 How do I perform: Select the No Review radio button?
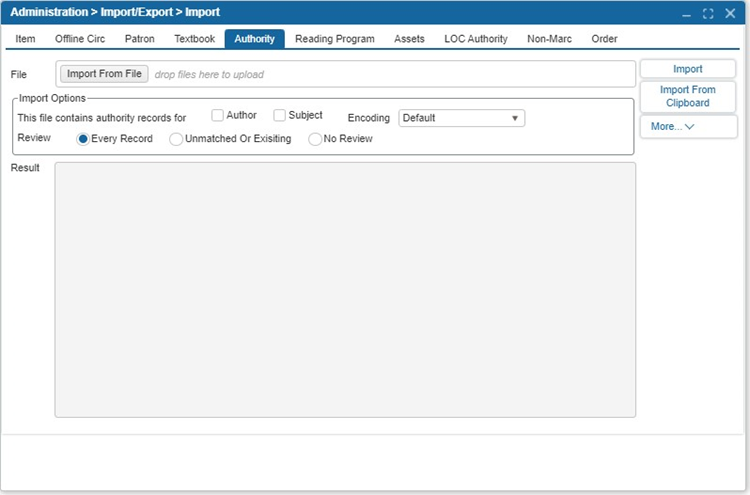tap(315, 139)
